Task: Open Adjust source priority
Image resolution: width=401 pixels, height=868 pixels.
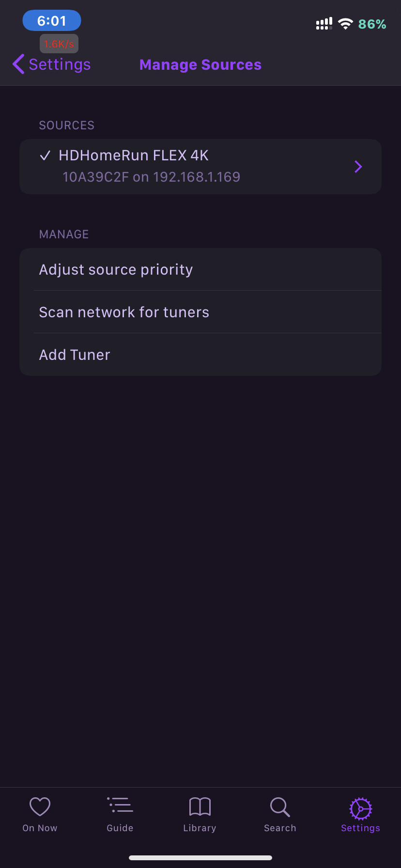Action: coord(116,269)
